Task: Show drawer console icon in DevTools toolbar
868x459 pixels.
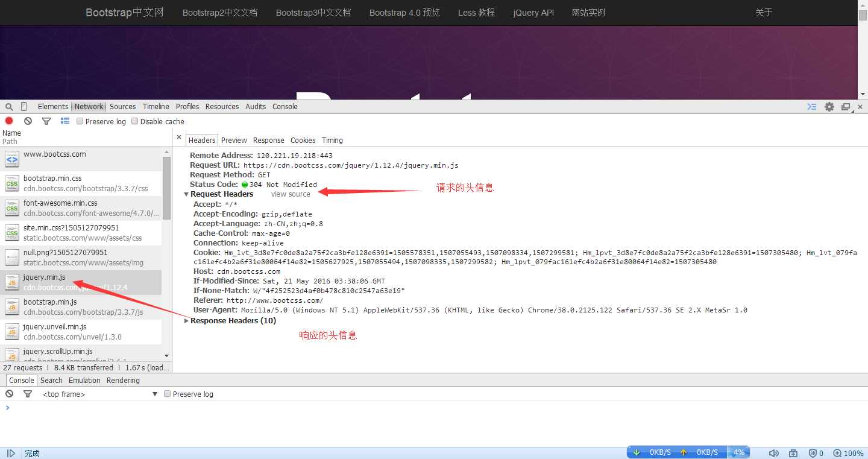Action: (x=812, y=107)
